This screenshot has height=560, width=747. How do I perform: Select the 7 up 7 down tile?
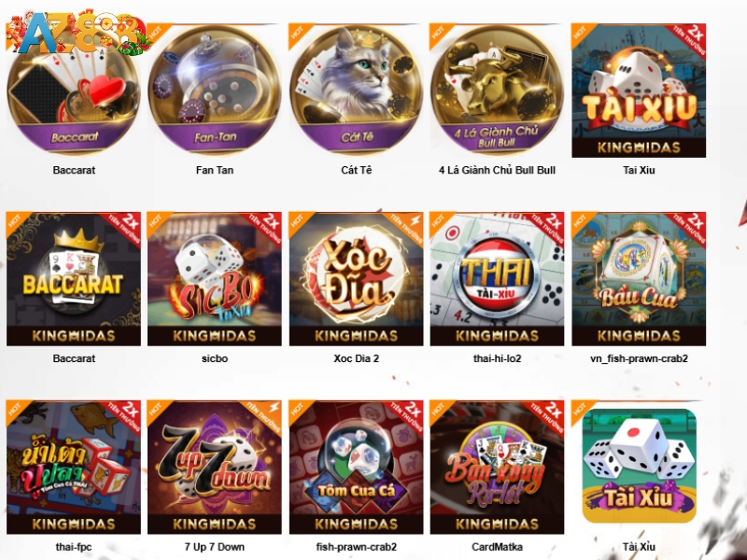(215, 468)
